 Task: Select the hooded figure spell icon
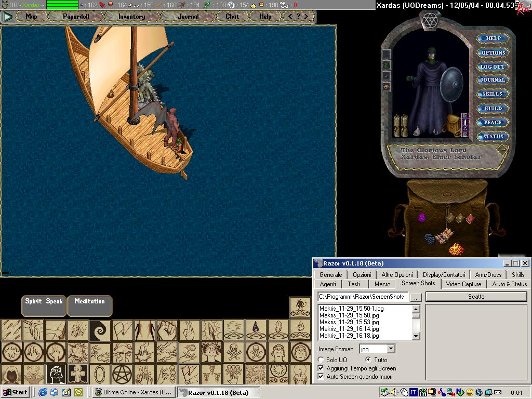[11, 374]
